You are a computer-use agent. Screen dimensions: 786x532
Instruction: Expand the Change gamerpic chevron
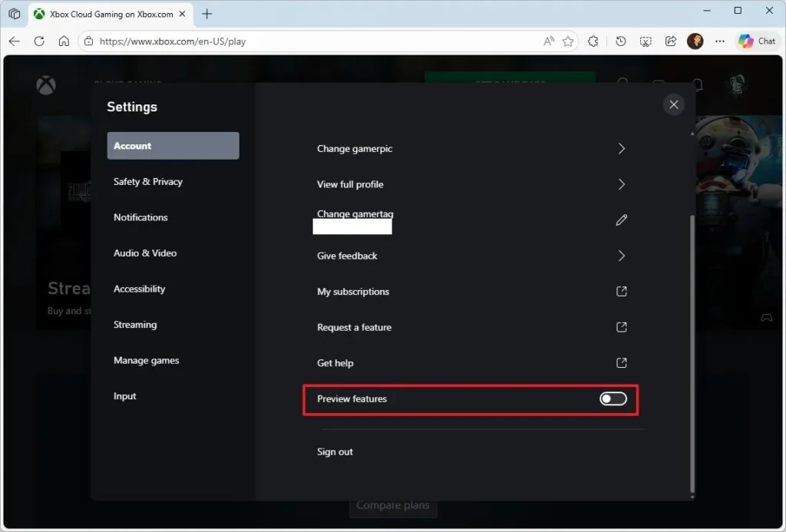tap(621, 149)
